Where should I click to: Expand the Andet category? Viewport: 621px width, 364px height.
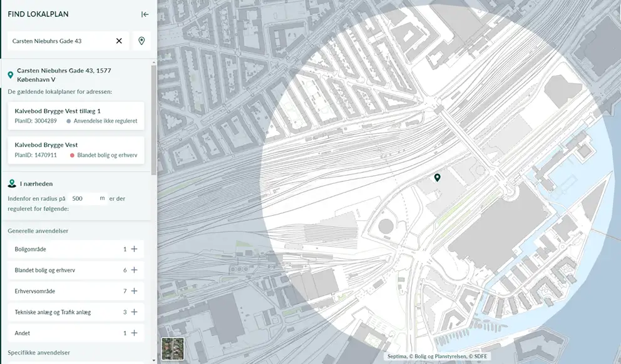click(x=134, y=333)
